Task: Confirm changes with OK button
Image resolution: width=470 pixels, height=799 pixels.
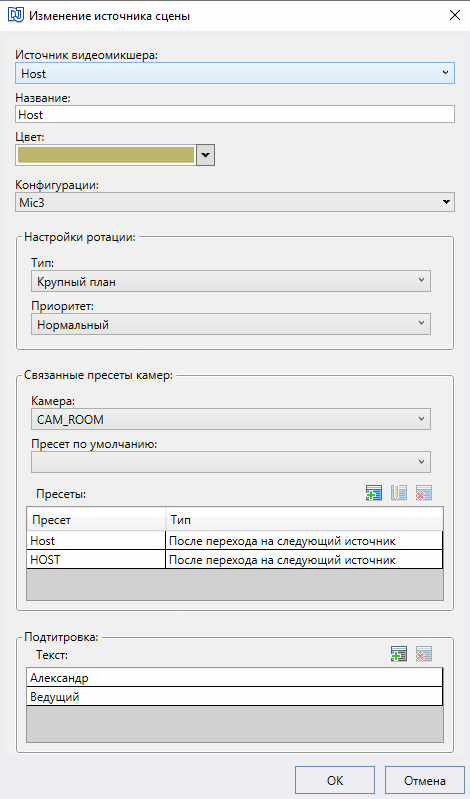Action: click(335, 781)
